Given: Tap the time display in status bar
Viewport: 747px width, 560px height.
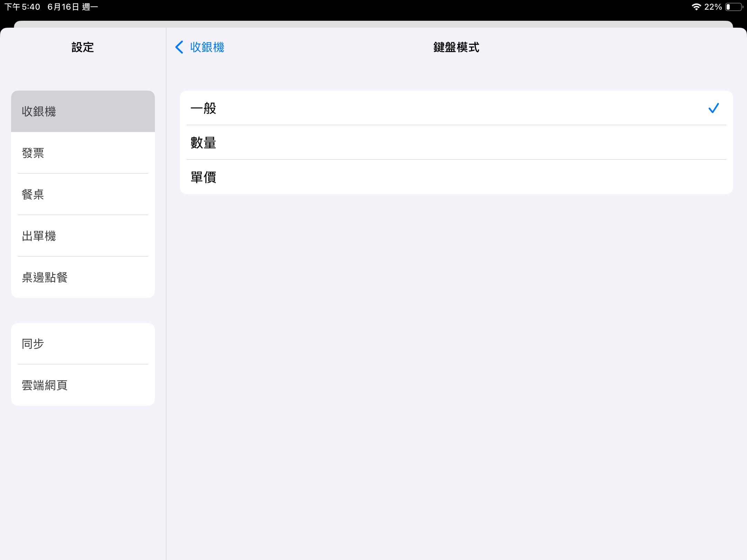Looking at the screenshot, I should [x=22, y=7].
